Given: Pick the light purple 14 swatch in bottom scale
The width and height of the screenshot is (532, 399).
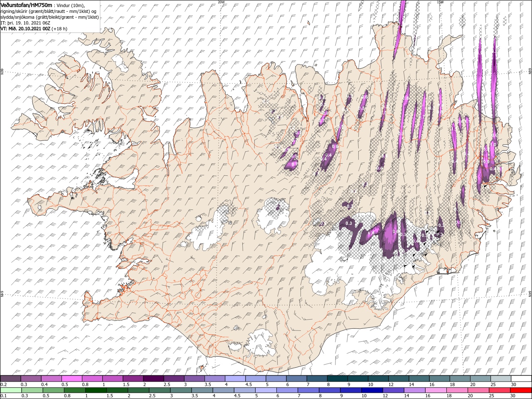Looking at the screenshot, I should pyautogui.click(x=415, y=390).
